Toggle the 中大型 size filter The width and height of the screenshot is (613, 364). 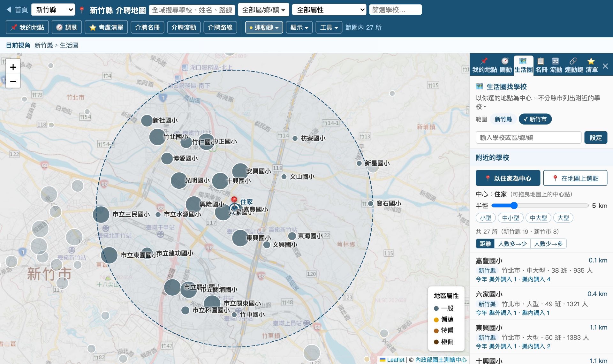point(538,218)
